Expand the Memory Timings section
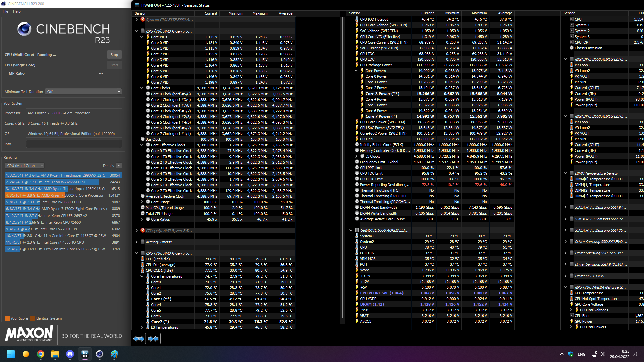This screenshot has width=644, height=362. pyautogui.click(x=136, y=242)
